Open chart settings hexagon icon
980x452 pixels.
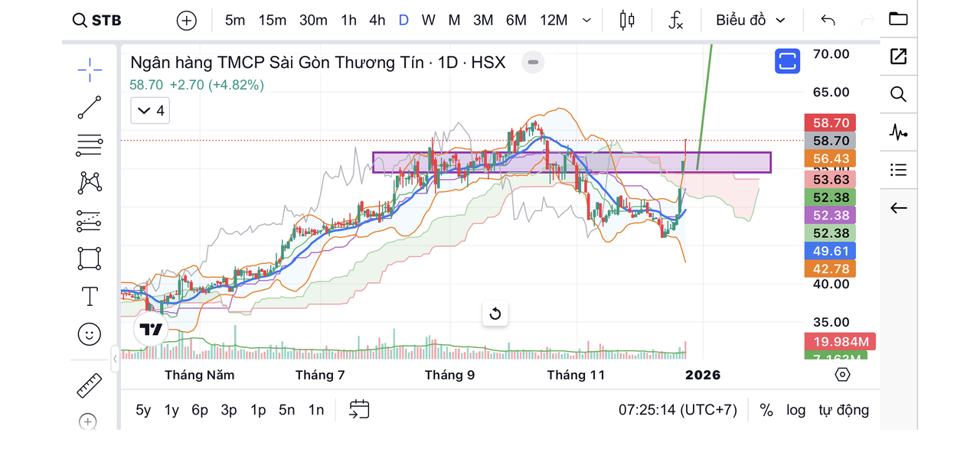coord(842,375)
